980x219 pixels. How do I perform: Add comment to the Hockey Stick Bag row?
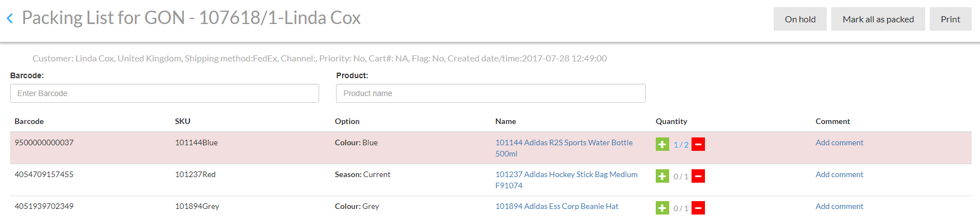839,174
